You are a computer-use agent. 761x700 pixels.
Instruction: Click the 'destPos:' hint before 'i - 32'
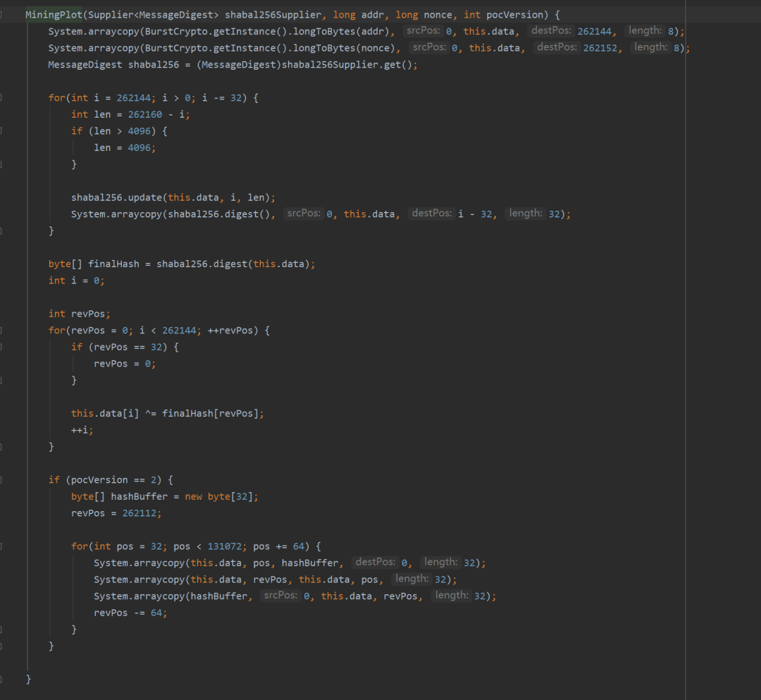tap(432, 214)
